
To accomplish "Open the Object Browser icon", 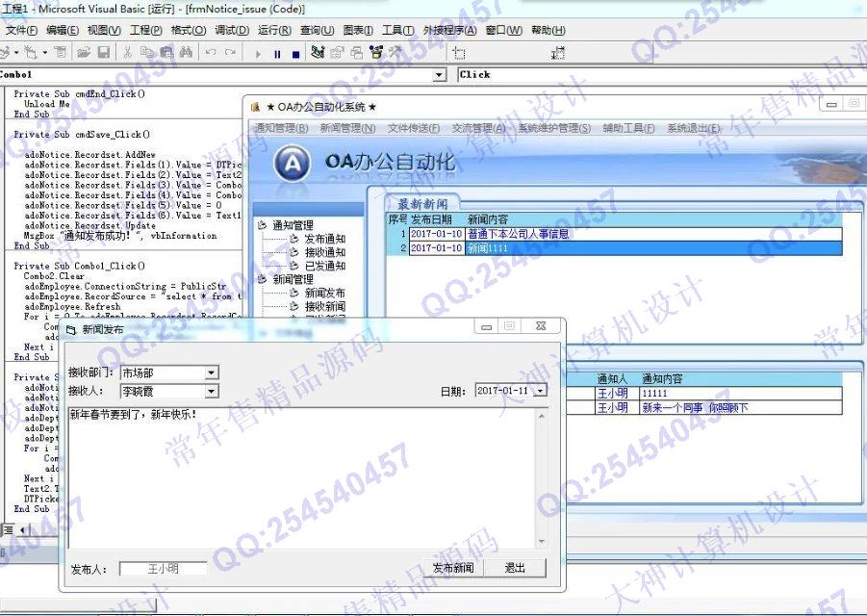I will pos(376,53).
